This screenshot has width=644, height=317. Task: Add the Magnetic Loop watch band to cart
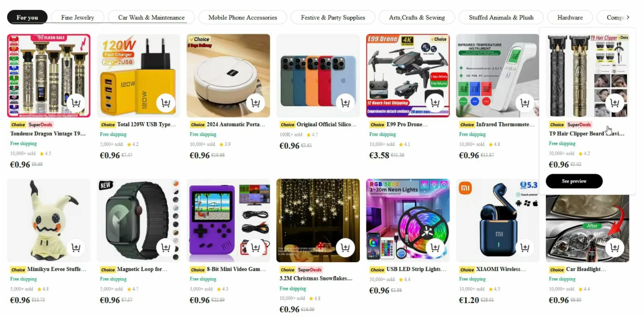coord(166,248)
